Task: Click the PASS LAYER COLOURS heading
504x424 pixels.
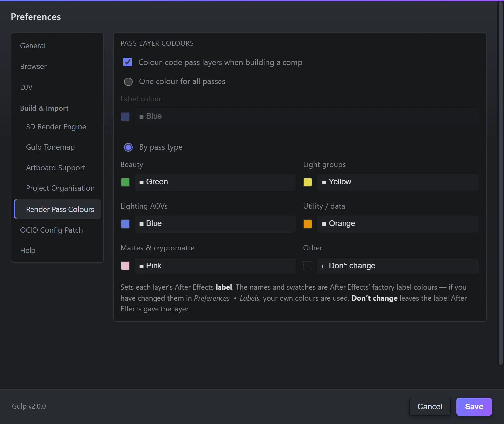Action: [157, 43]
